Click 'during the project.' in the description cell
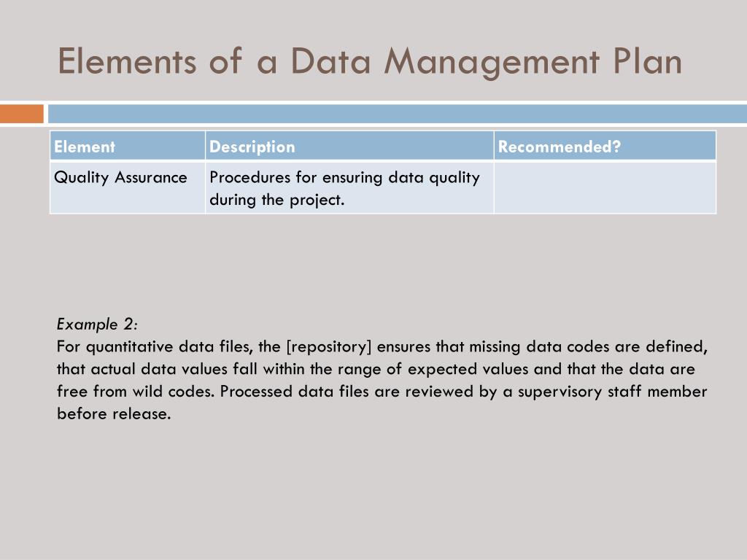The height and width of the screenshot is (560, 747). (276, 200)
